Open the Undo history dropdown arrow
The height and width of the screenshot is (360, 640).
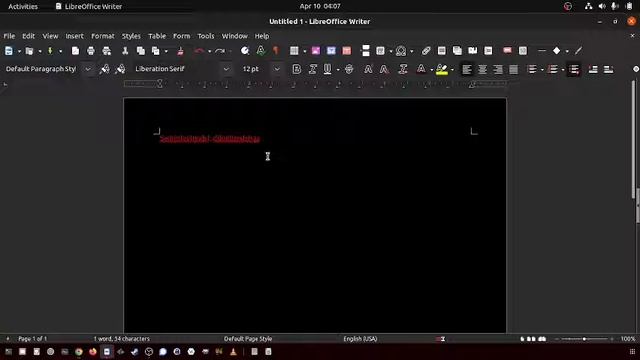(209, 51)
